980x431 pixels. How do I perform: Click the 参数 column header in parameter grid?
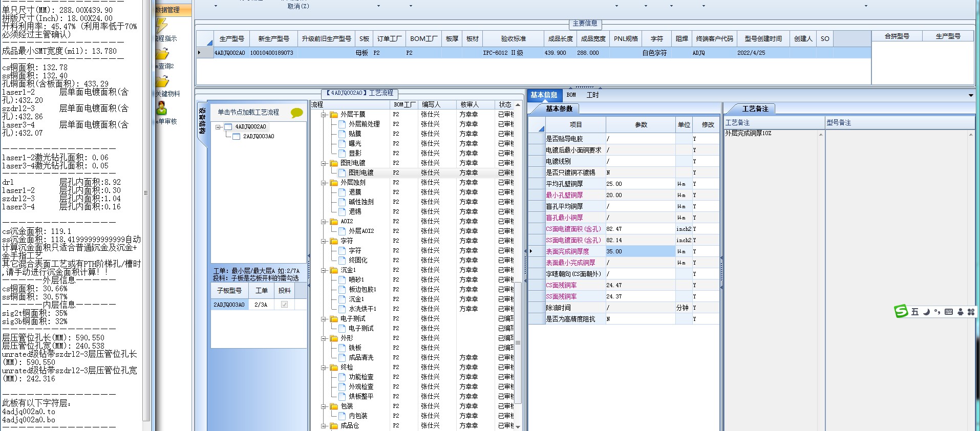[641, 125]
